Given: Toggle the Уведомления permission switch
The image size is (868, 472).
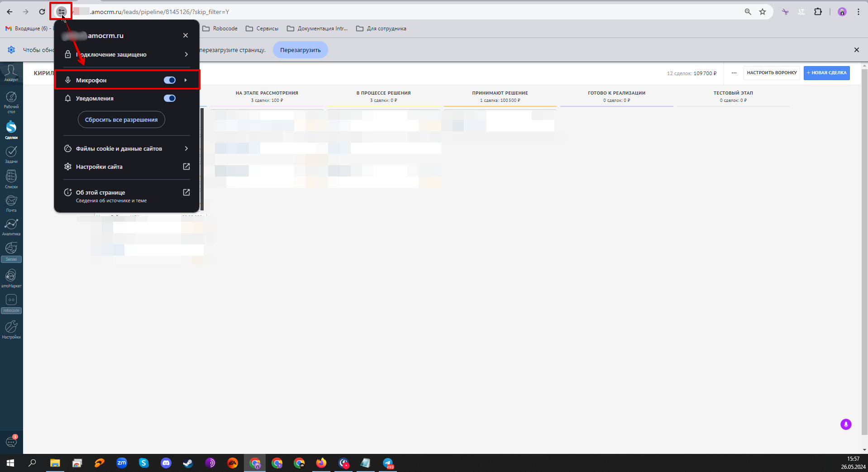Looking at the screenshot, I should pos(170,98).
